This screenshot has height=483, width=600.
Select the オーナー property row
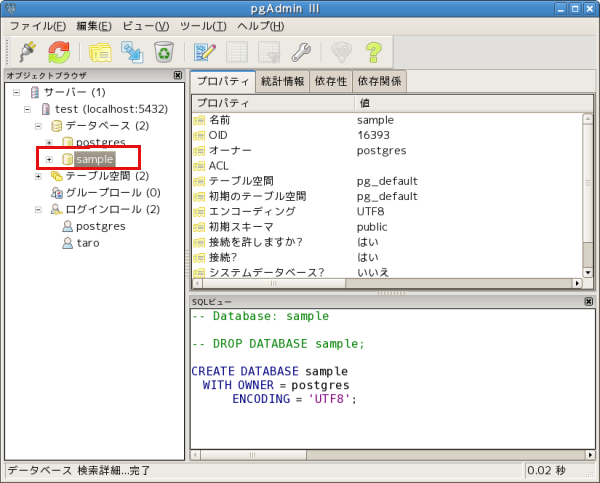click(x=387, y=150)
